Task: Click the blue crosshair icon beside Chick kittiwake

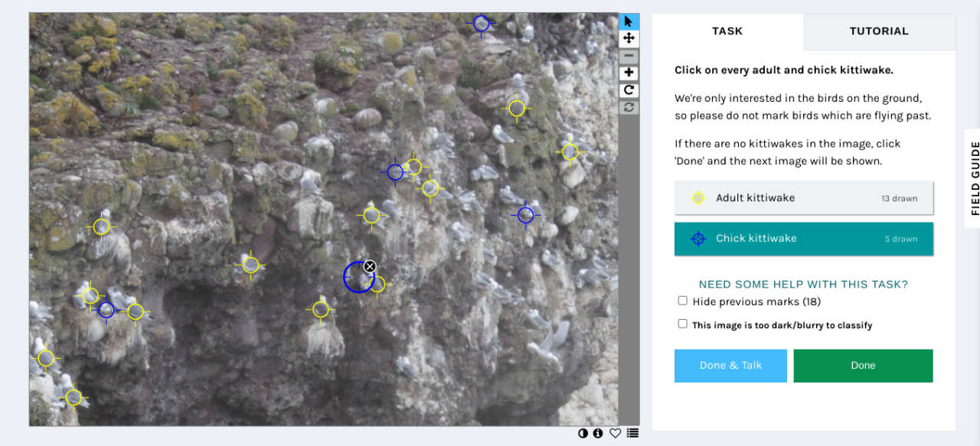Action: click(x=697, y=239)
